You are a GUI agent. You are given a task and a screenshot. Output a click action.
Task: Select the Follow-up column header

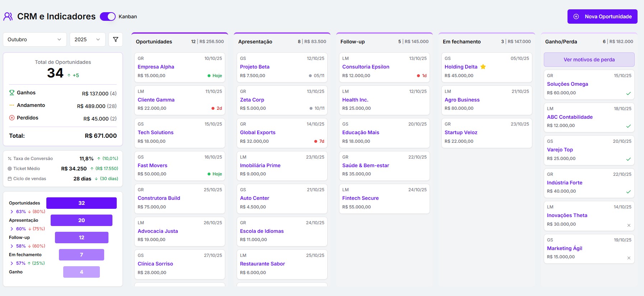coord(352,42)
